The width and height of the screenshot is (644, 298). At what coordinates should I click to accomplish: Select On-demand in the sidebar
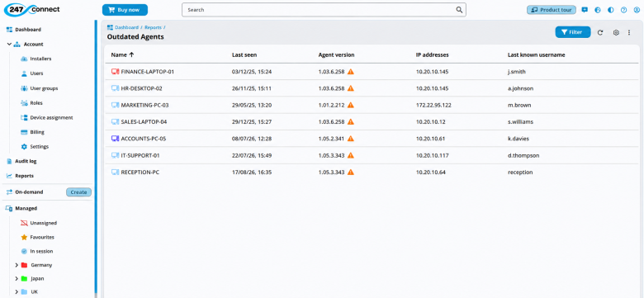click(25, 192)
